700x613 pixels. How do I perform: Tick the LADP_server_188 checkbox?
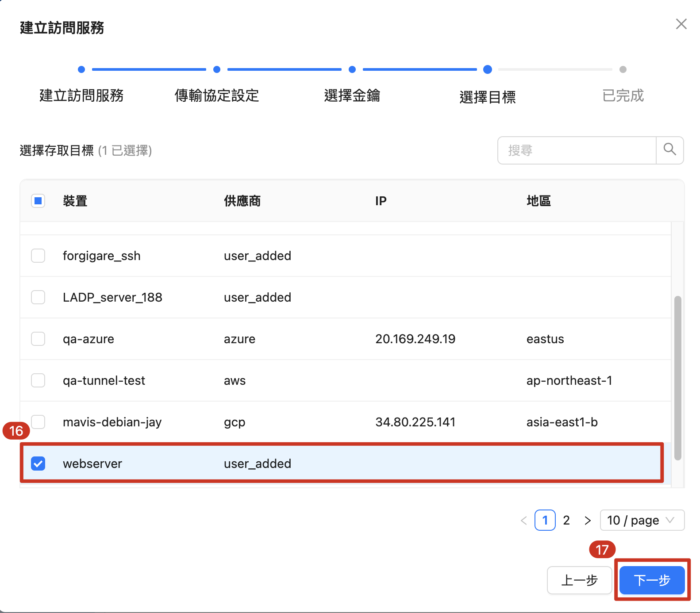[38, 297]
